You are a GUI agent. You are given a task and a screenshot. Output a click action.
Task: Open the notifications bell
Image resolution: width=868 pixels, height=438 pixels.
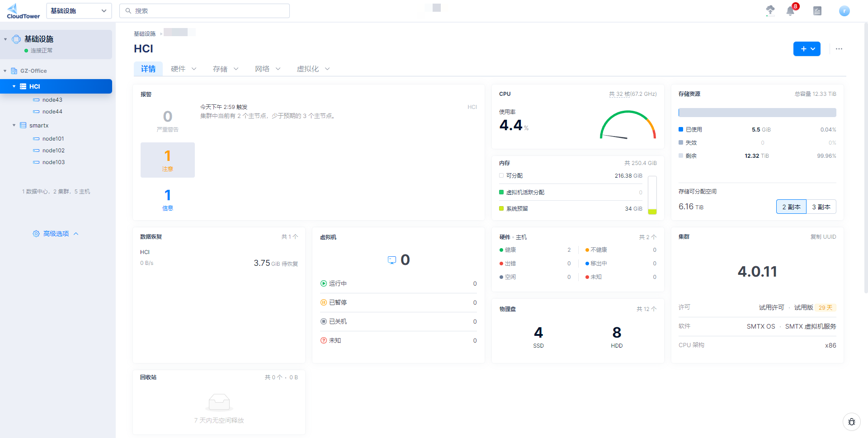click(x=790, y=11)
